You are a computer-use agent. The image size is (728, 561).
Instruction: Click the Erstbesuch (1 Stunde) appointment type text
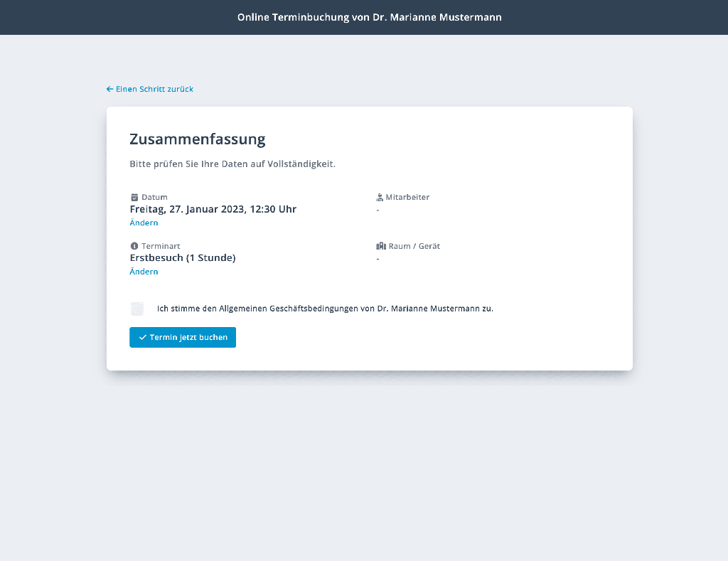(183, 258)
